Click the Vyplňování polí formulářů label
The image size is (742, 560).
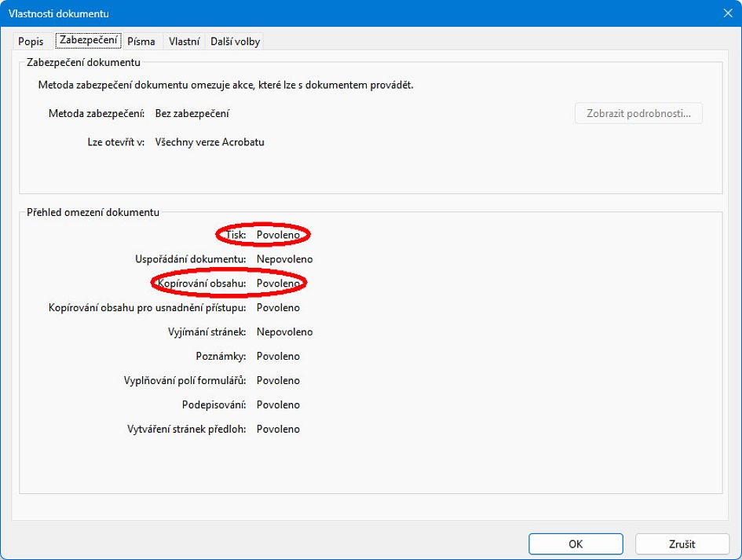(x=185, y=381)
